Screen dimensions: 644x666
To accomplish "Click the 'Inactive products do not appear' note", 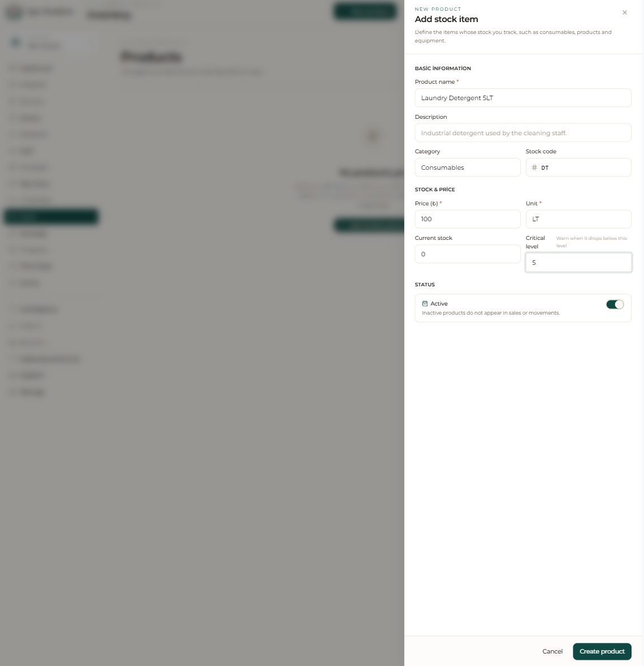I will click(491, 313).
